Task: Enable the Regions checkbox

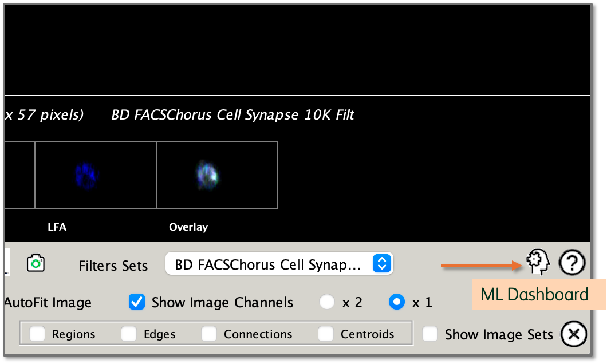Action: [38, 334]
